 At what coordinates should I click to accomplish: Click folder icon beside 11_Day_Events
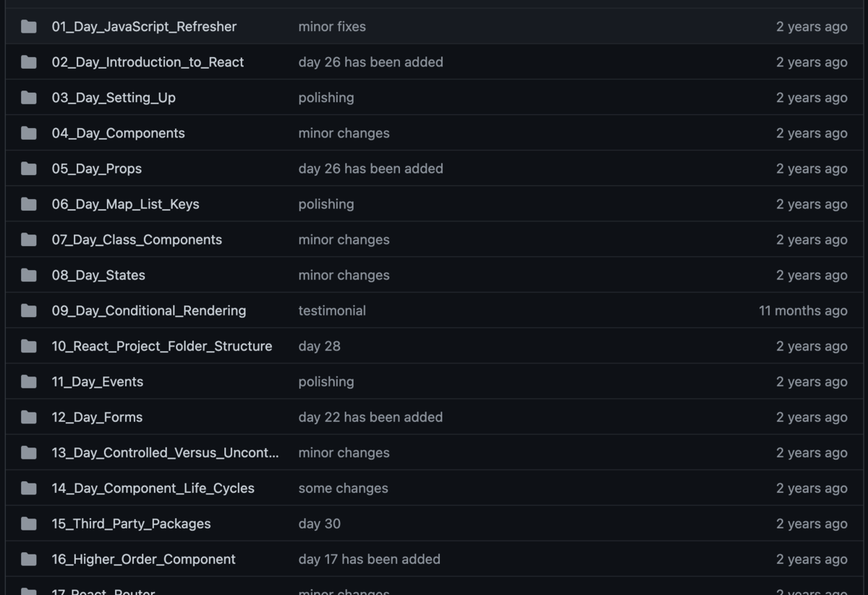[29, 381]
